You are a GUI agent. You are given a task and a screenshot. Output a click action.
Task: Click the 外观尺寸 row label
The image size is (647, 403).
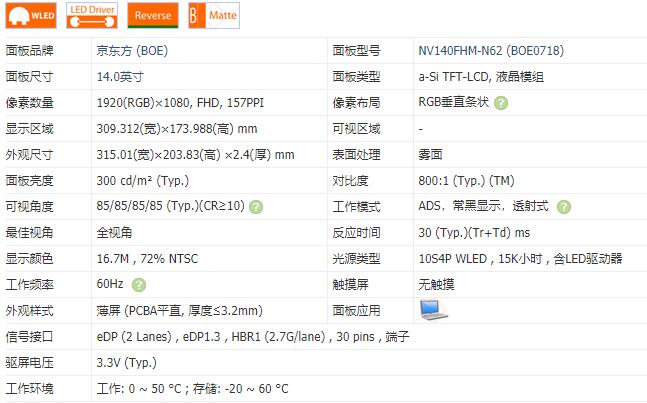pos(29,155)
